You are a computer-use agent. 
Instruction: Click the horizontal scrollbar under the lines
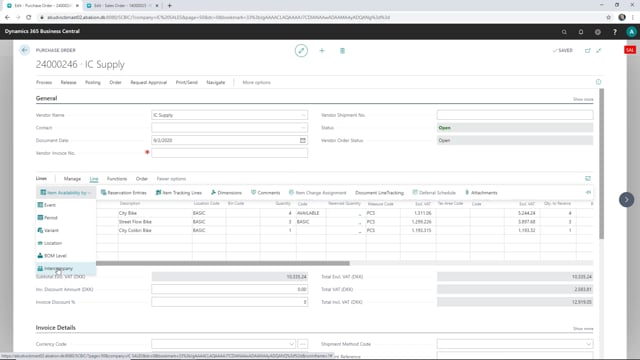pos(222,263)
